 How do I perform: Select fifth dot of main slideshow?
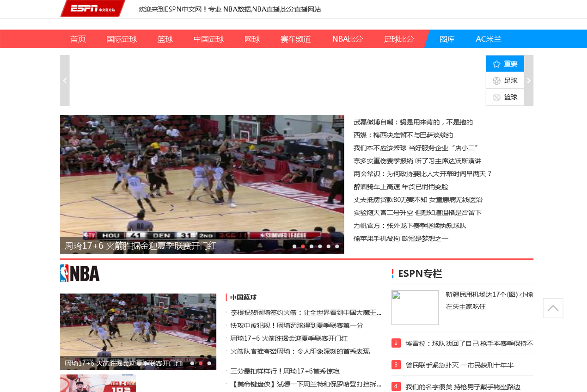(x=329, y=246)
